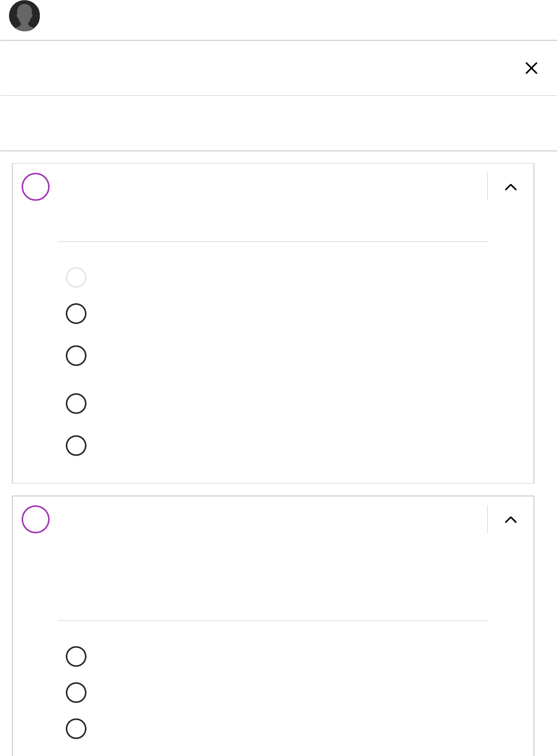
Task: Open the user profile avatar
Action: 25,16
